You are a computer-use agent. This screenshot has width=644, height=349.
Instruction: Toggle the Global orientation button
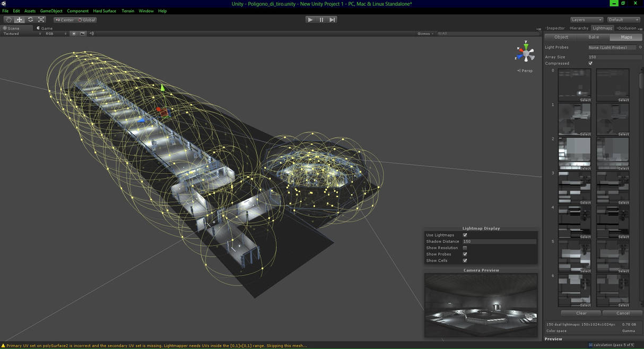point(86,20)
